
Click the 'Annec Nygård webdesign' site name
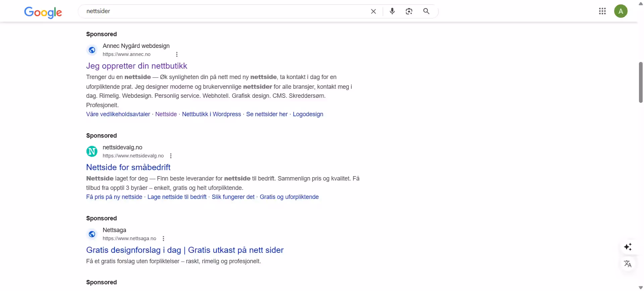point(136,46)
